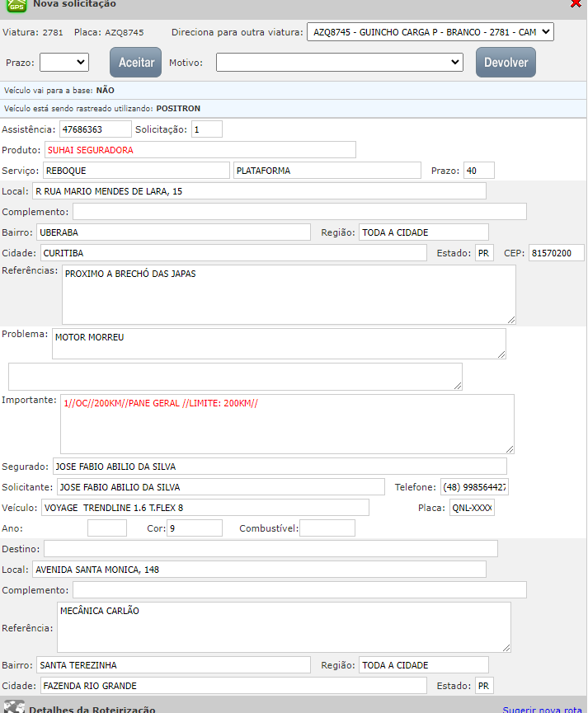Click the Assistência field 47686363

point(96,129)
